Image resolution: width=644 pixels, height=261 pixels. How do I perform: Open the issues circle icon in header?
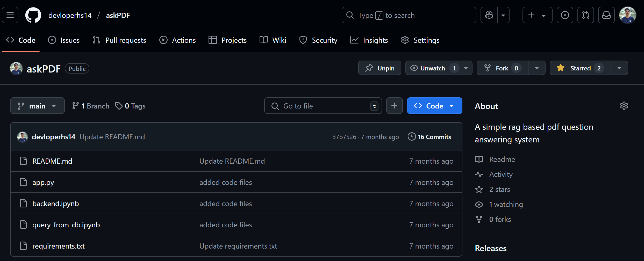tap(565, 15)
